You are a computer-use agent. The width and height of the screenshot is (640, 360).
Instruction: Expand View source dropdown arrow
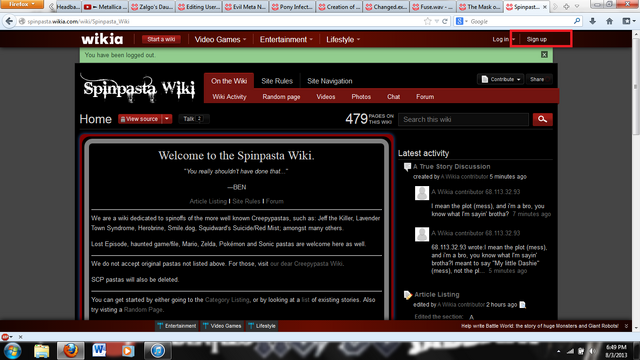tap(167, 119)
